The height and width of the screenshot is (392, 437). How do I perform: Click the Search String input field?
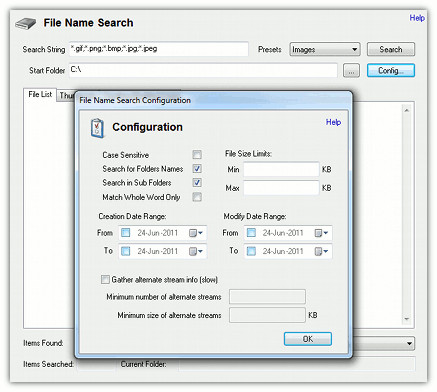(159, 49)
